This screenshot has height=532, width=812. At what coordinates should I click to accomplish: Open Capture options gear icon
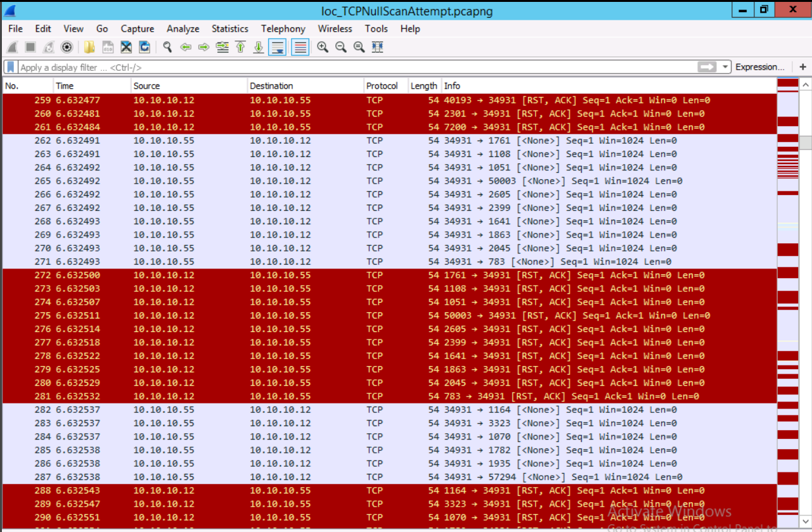point(67,47)
